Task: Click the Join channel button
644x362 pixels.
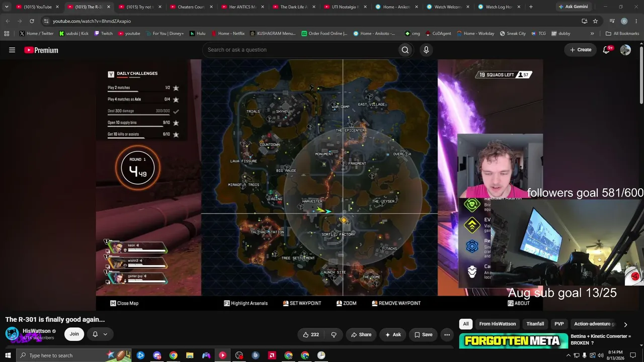Action: [x=74, y=334]
